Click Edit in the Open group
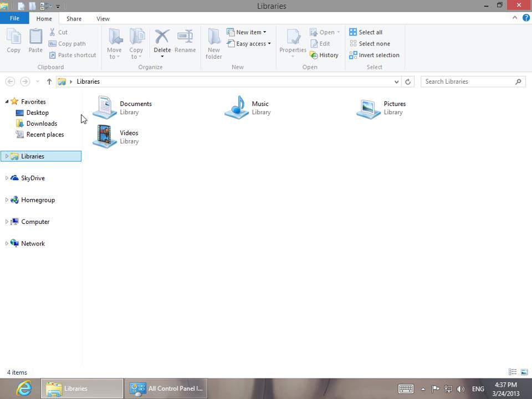Image resolution: width=532 pixels, height=399 pixels. [x=320, y=44]
